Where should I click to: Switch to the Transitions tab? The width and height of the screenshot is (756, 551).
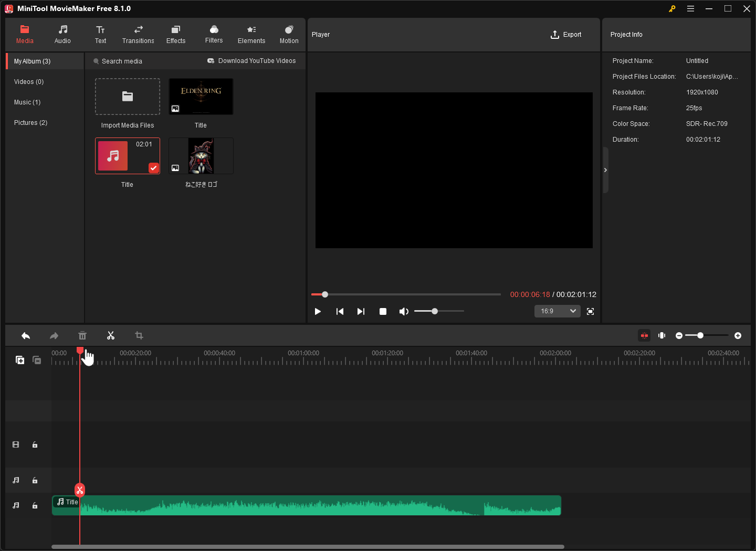tap(138, 35)
